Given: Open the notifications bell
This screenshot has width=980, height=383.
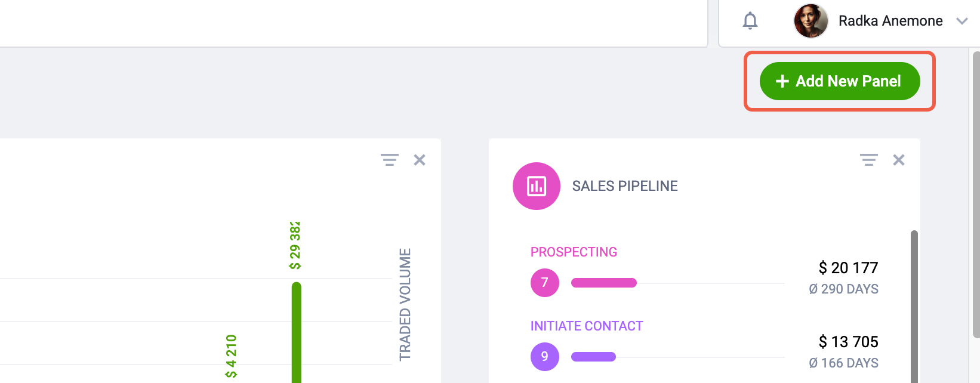Looking at the screenshot, I should click(x=750, y=21).
